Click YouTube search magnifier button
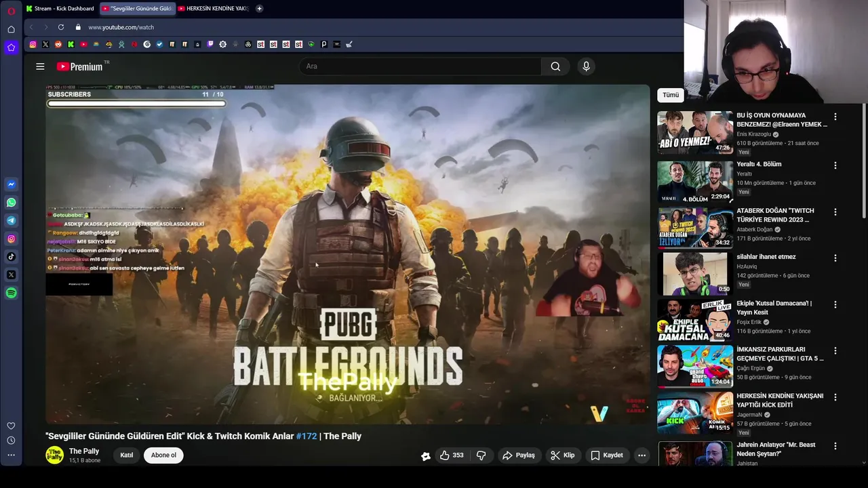The height and width of the screenshot is (488, 868). pyautogui.click(x=555, y=66)
